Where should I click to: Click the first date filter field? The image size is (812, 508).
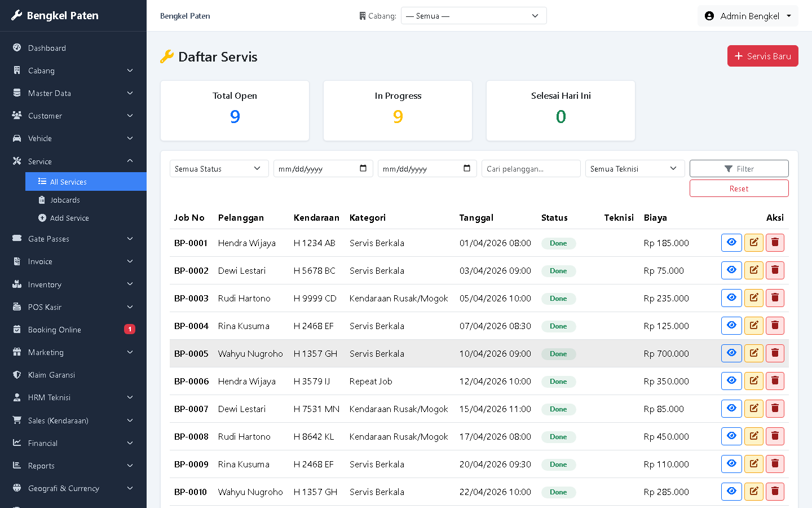(x=323, y=168)
